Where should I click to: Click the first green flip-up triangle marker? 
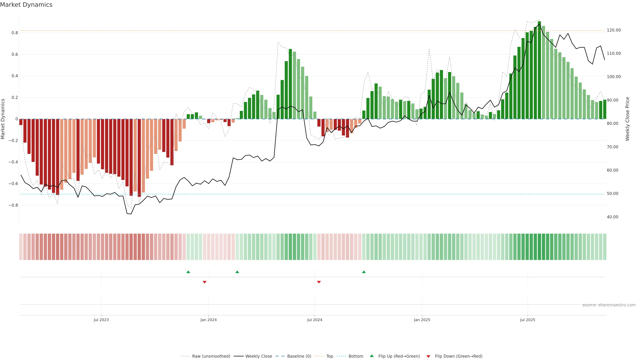tap(188, 272)
